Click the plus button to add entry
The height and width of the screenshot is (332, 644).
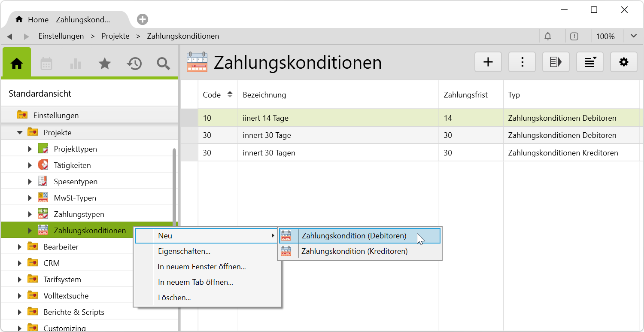pyautogui.click(x=488, y=62)
